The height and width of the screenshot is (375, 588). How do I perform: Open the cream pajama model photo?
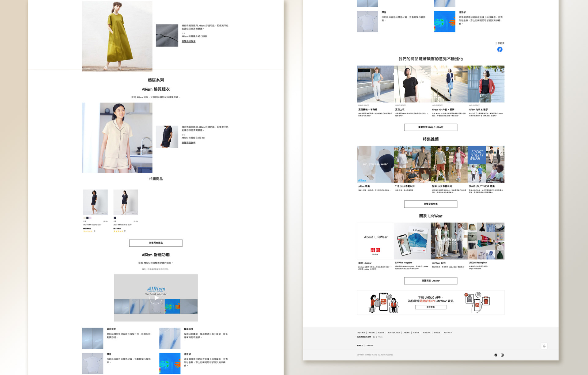117,138
